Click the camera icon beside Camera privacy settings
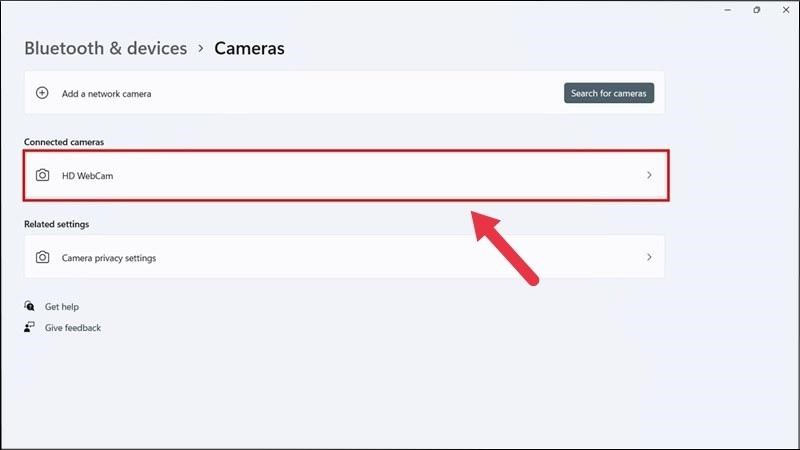800x450 pixels. (x=42, y=257)
